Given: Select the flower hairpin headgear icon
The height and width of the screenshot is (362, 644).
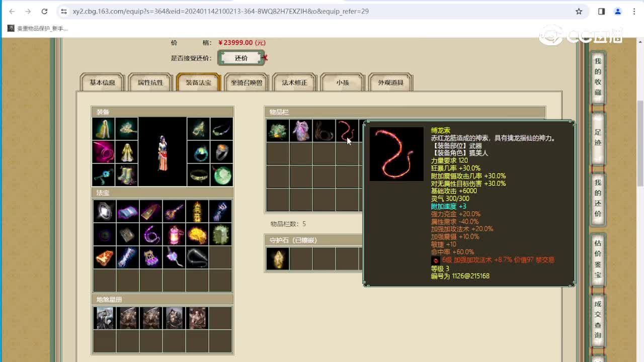Looking at the screenshot, I should [x=127, y=129].
